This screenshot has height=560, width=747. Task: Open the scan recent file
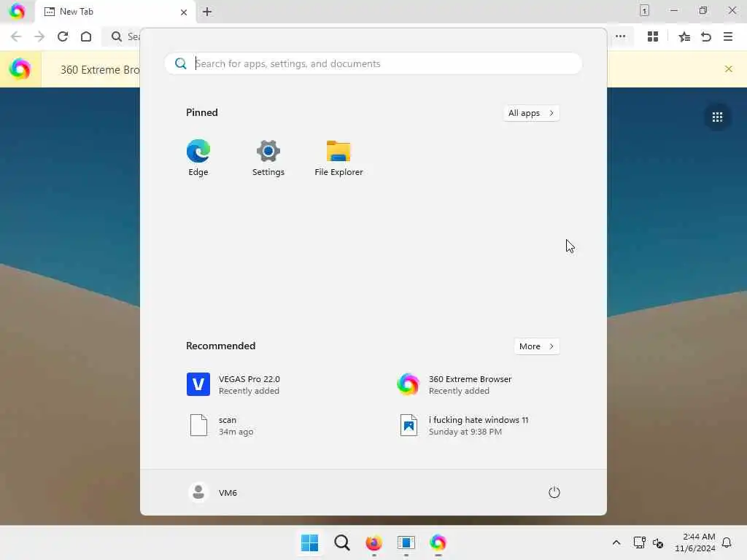pos(222,425)
